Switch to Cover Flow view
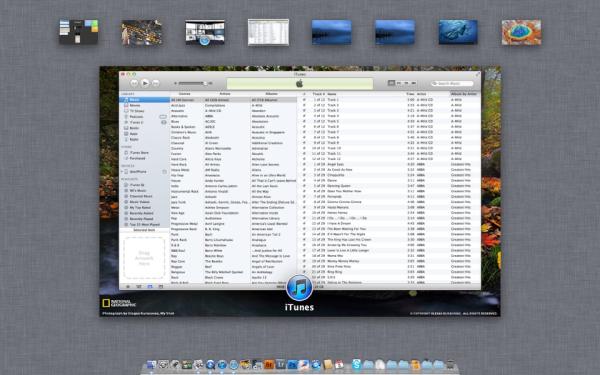This screenshot has height=375, width=600. [413, 83]
